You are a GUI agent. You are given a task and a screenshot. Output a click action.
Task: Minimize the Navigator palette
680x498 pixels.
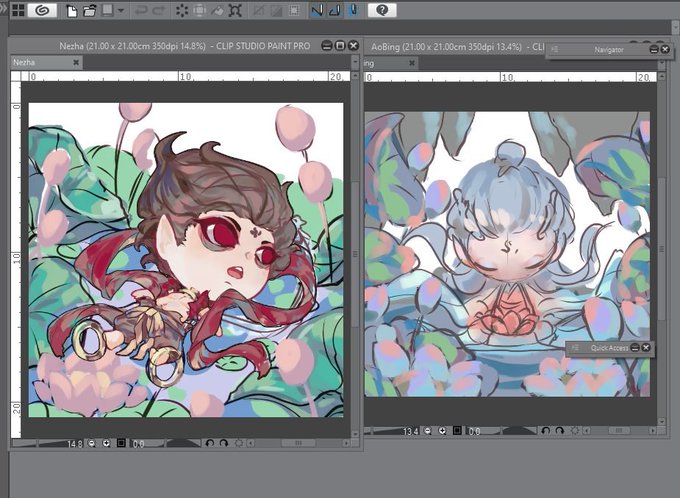click(654, 49)
